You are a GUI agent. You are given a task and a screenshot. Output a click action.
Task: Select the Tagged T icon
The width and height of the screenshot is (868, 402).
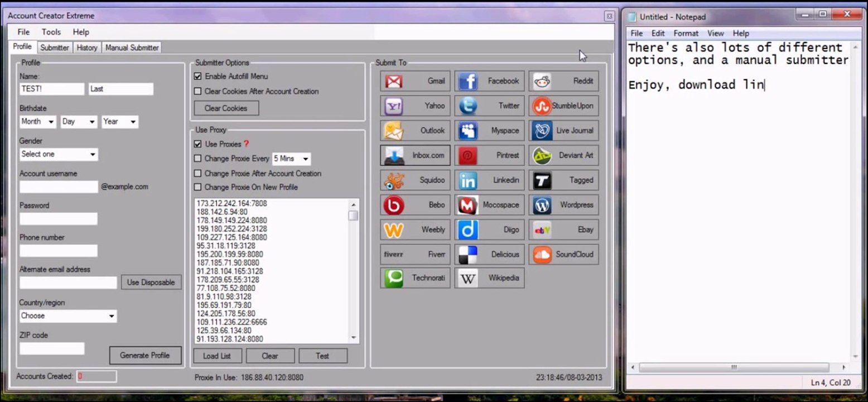point(542,180)
